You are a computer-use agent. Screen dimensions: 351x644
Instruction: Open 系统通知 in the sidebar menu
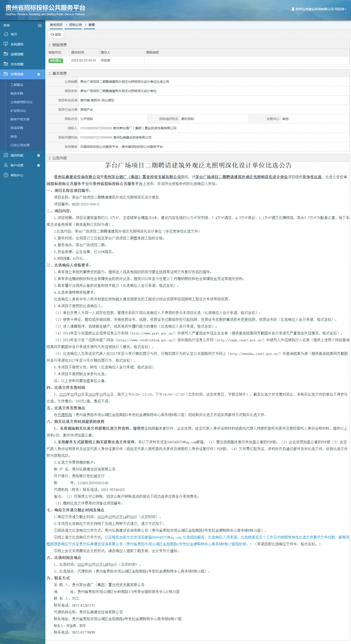pos(17,44)
